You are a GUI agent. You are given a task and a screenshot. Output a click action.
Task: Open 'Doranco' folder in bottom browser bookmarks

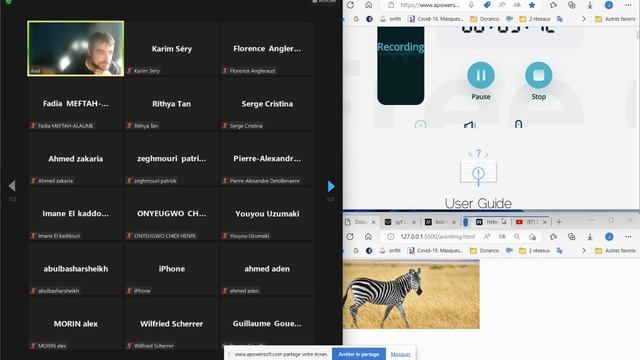(x=485, y=250)
